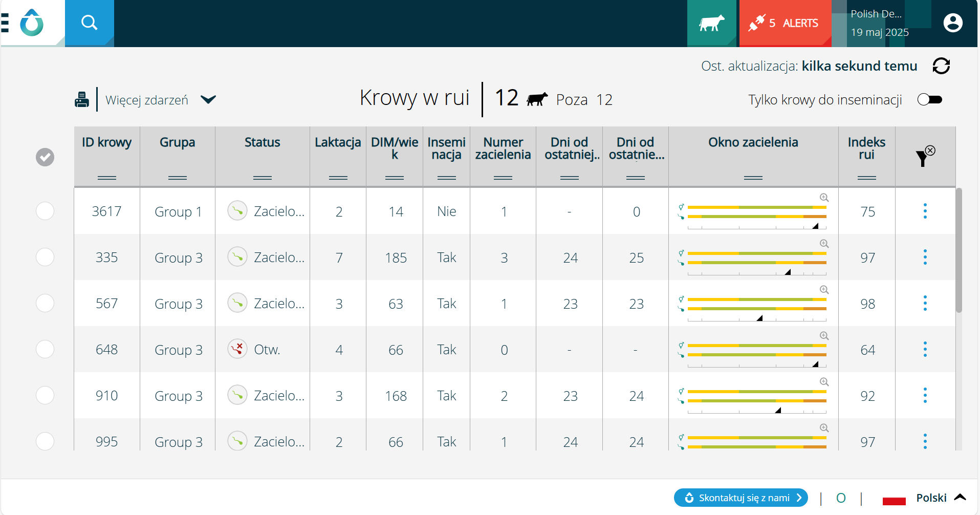980x515 pixels.
Task: Click the printer icon
Action: [82, 99]
